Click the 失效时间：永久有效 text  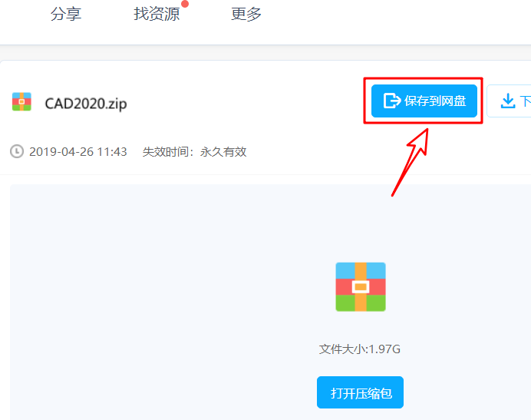(x=194, y=151)
